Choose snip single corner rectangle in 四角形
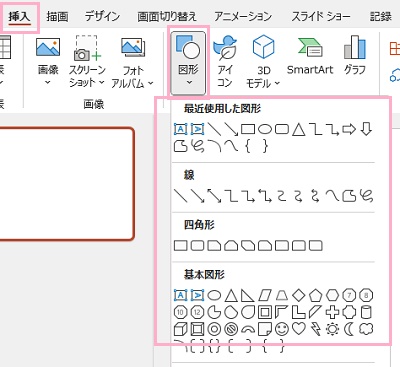400x367 pixels. tap(214, 246)
